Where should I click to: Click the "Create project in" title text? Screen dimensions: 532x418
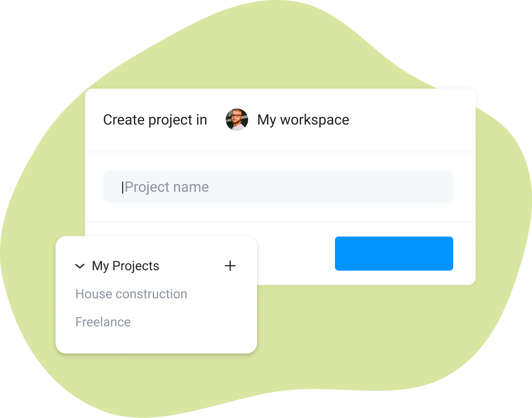[155, 120]
